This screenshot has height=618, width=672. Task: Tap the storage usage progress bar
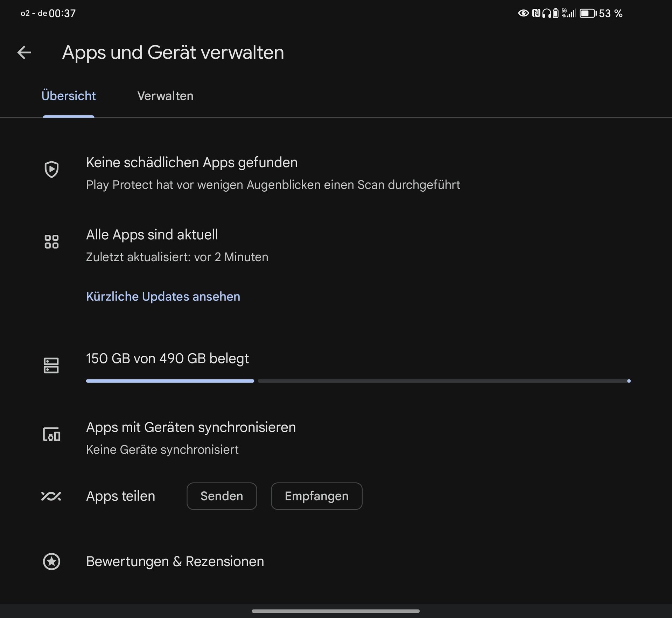358,381
